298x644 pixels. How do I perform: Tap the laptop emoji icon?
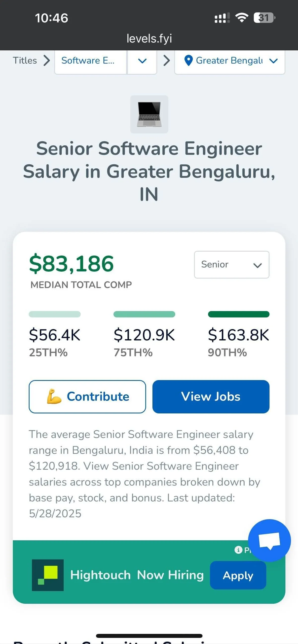point(149,114)
